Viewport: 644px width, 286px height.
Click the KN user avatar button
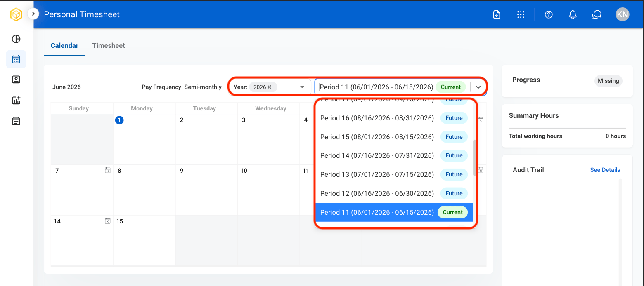tap(622, 14)
